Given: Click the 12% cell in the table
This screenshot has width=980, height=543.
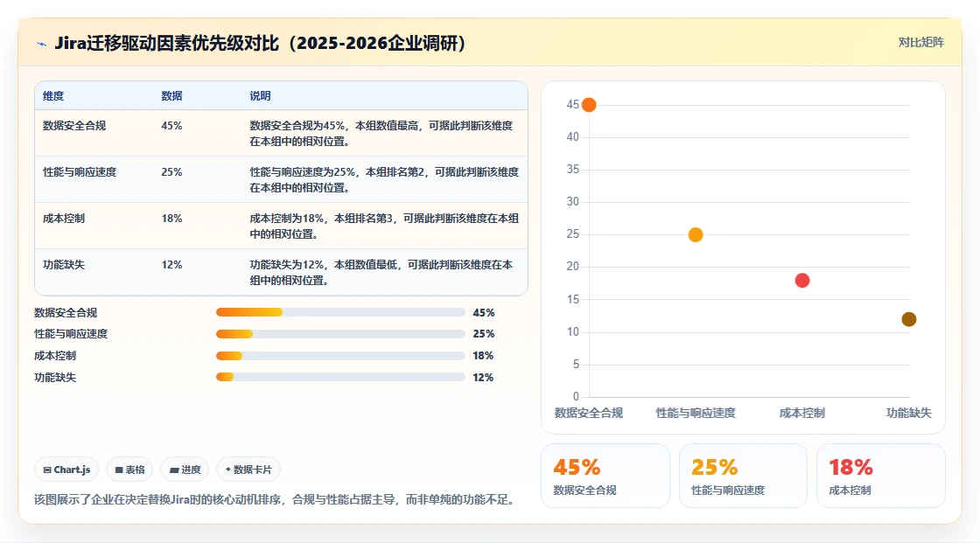Looking at the screenshot, I should coord(171,264).
